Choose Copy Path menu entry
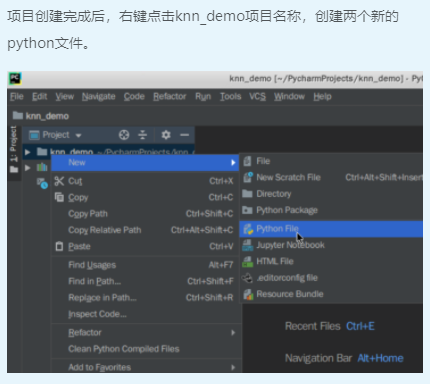 (145, 214)
